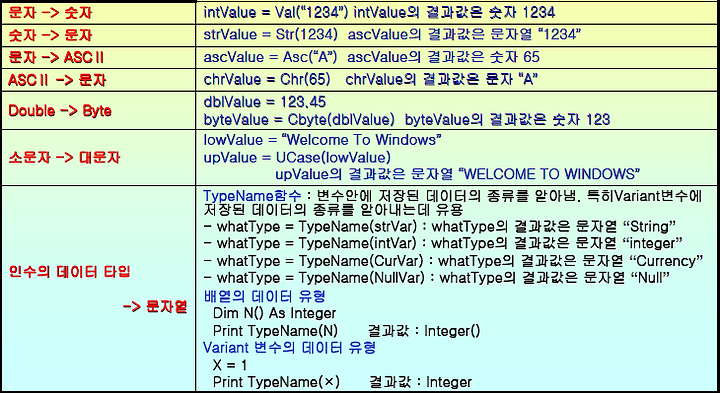Click the chrValue = Chr(65) line

371,79
